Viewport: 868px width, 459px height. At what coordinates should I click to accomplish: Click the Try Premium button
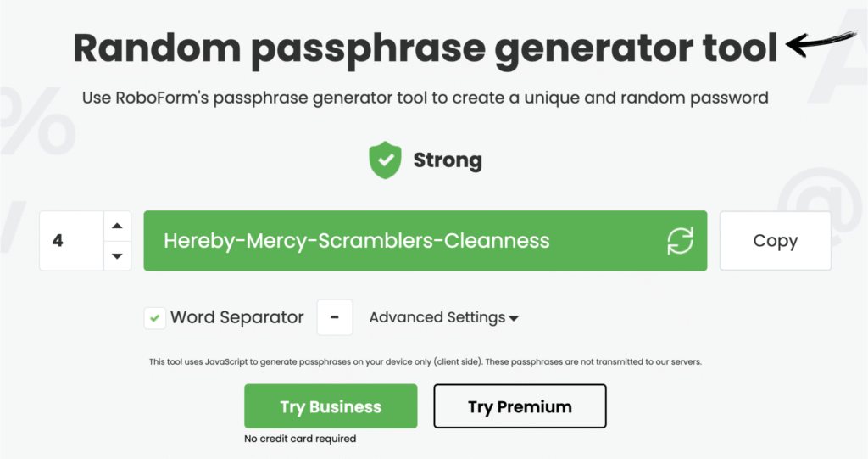point(520,406)
